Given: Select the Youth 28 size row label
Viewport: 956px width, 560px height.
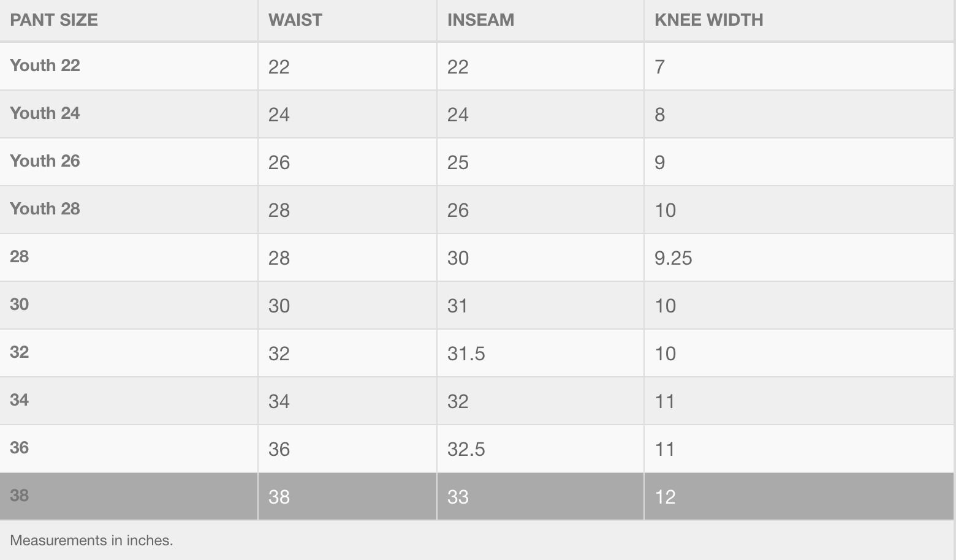Looking at the screenshot, I should point(45,209).
